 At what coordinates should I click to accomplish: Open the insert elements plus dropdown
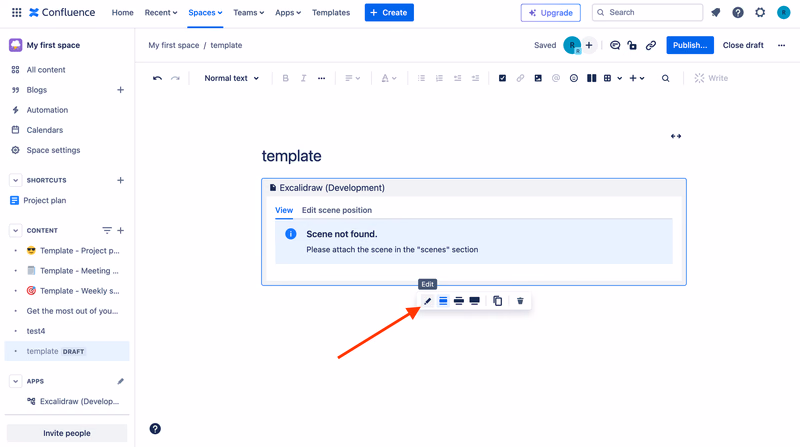coord(637,78)
